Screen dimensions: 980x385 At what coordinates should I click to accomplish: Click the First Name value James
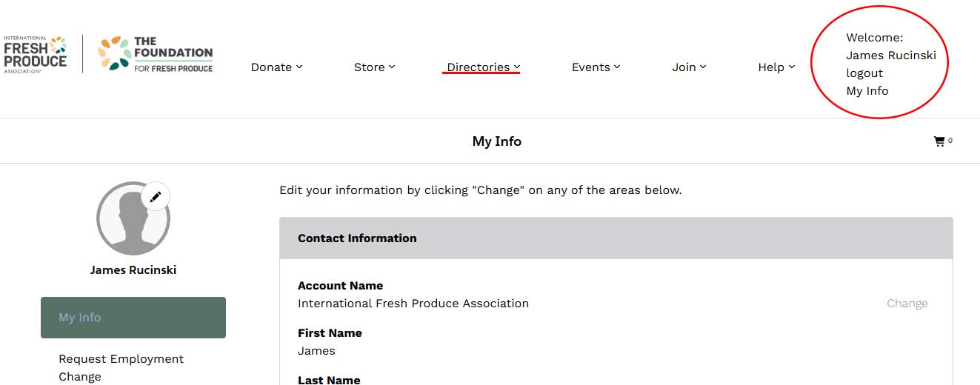316,351
